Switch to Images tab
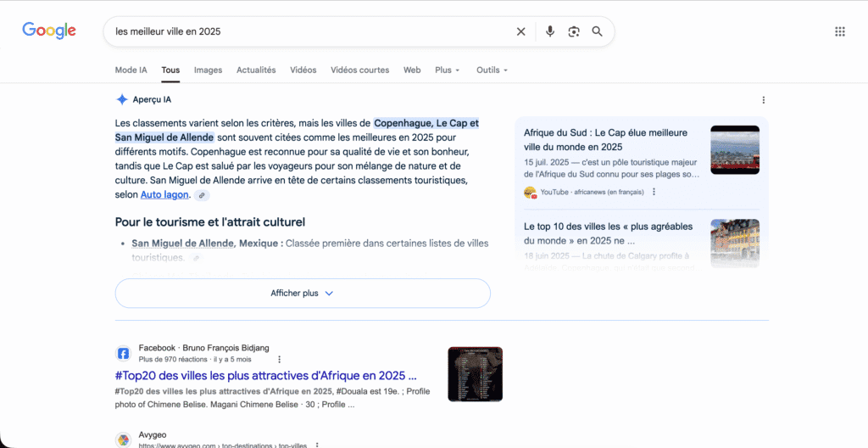 coord(209,70)
